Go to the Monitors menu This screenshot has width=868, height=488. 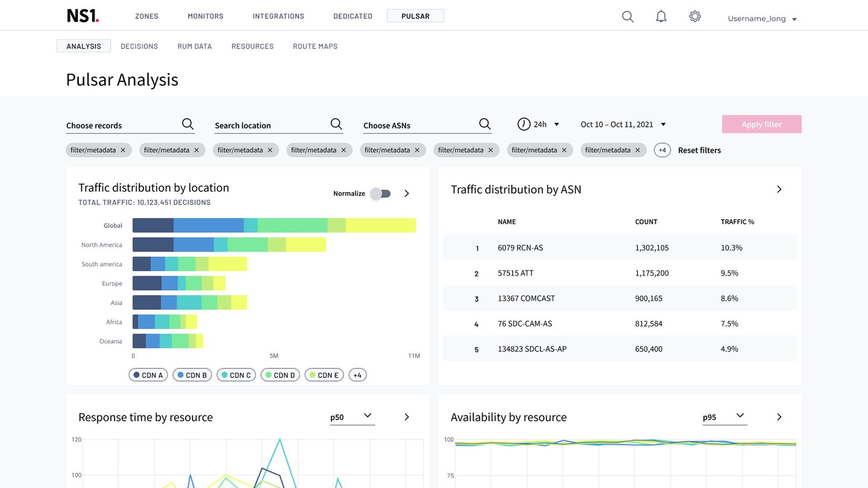(206, 16)
